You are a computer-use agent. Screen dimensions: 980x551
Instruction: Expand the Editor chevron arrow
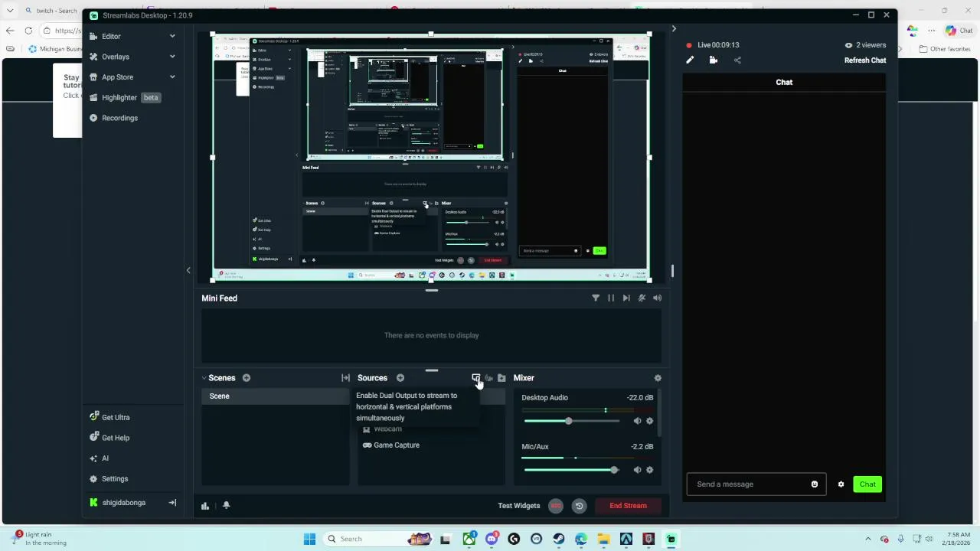(x=172, y=36)
